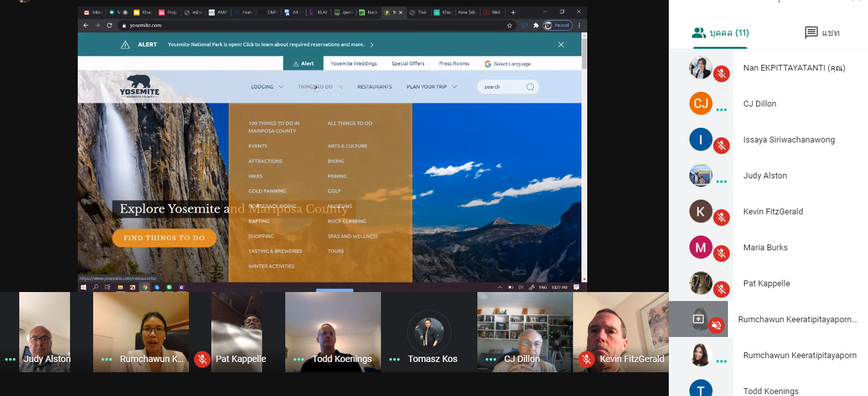The height and width of the screenshot is (396, 868).
Task: Expand the Lodging menu chevron
Action: 281,87
